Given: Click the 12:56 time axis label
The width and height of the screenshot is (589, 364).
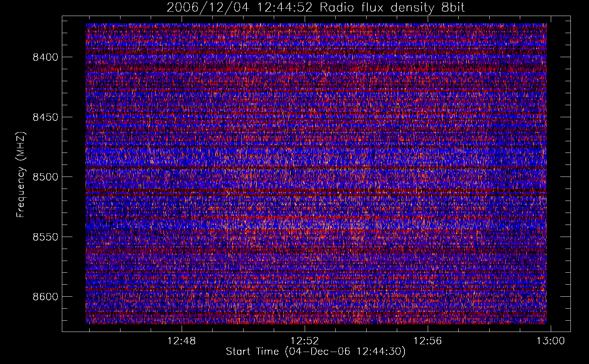Looking at the screenshot, I should pos(428,341).
